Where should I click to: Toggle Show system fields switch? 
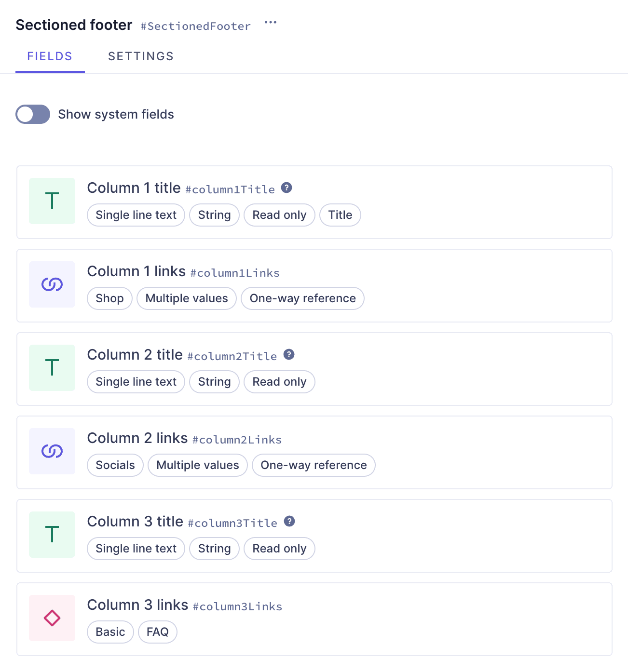[x=33, y=114]
